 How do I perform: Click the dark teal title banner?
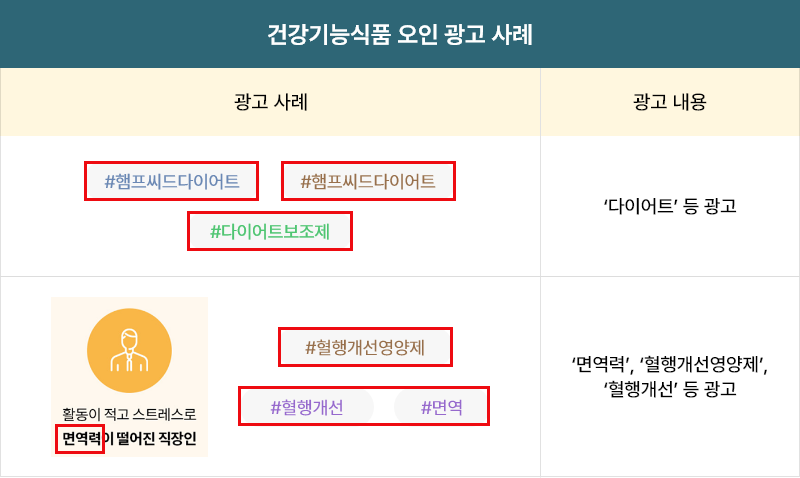point(400,34)
